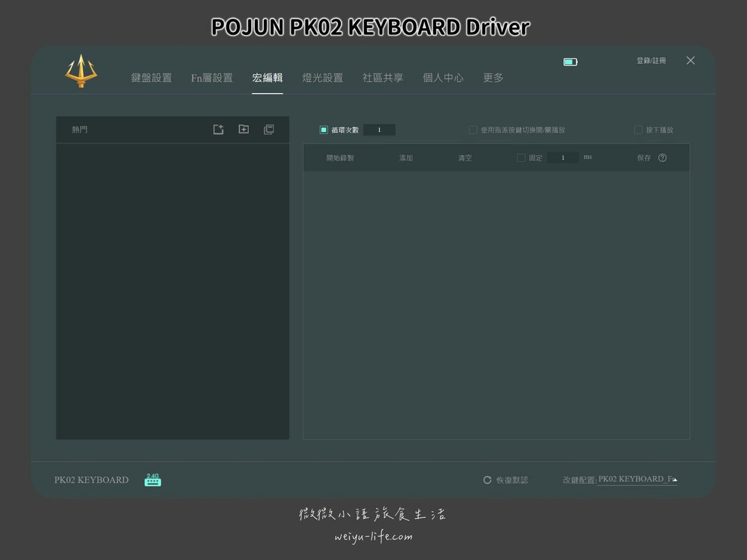Click the fixed delay ms input field

coord(563,158)
